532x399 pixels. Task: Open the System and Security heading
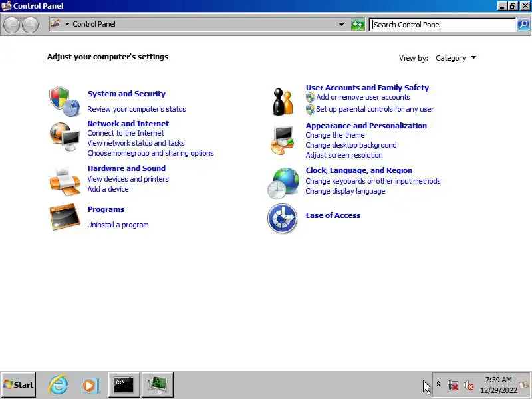pos(126,94)
